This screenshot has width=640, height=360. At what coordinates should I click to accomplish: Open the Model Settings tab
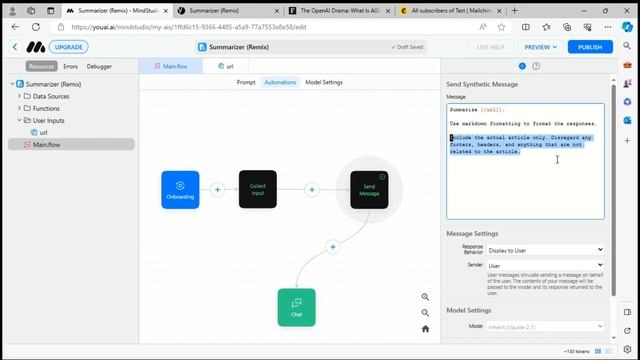(x=324, y=82)
